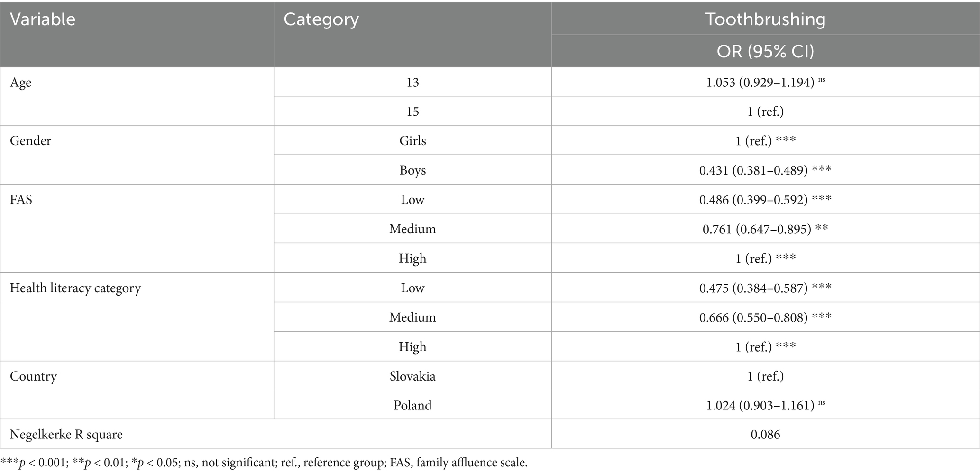980x474 pixels.
Task: Click the Boys category cell
Action: (x=412, y=170)
